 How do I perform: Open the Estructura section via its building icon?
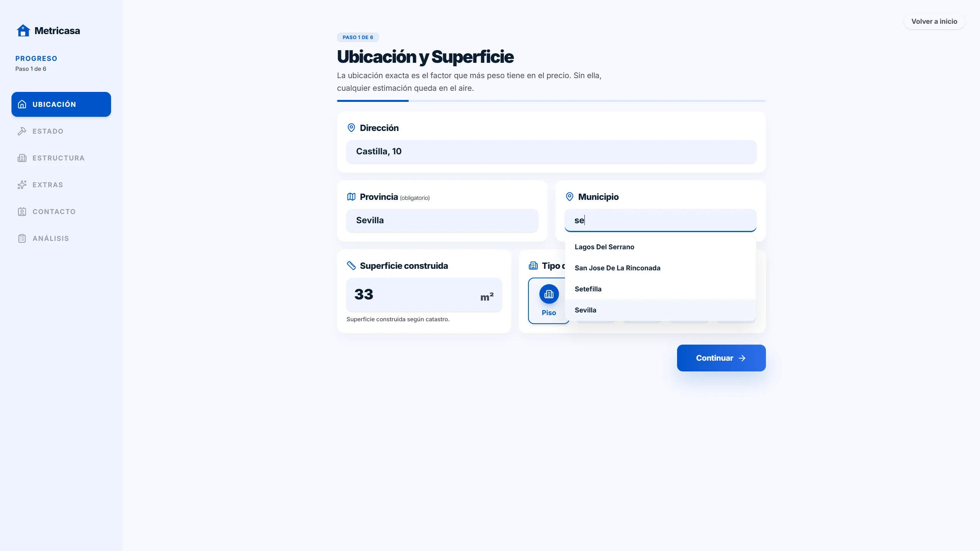[x=22, y=158]
